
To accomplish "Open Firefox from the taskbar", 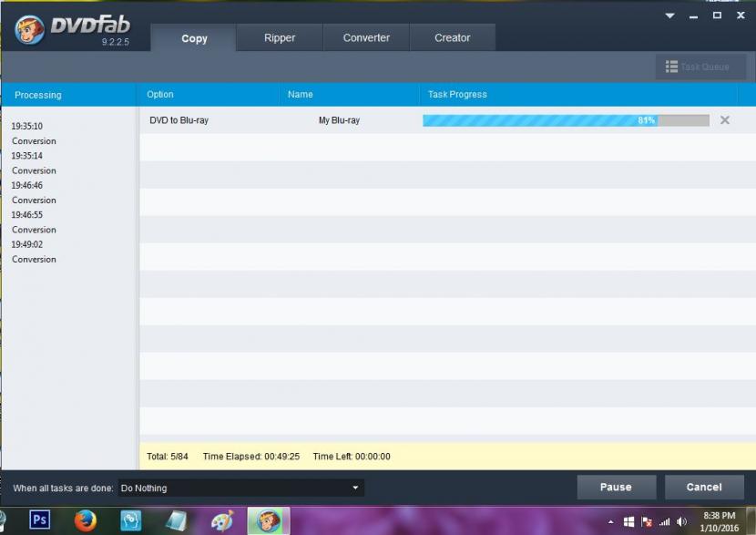I will point(86,521).
